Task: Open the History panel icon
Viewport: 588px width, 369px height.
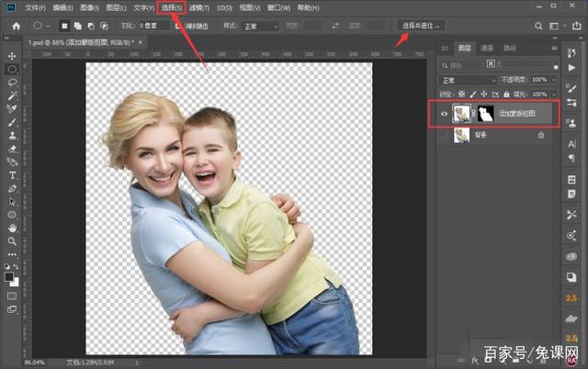Action: [x=571, y=53]
